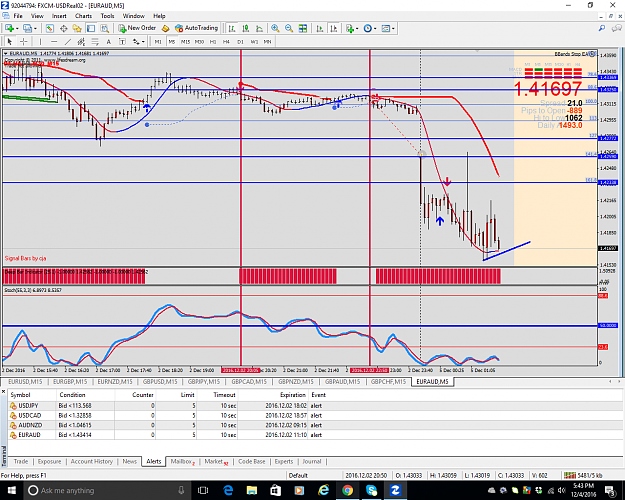Select the vertical line drawing tool
Image resolution: width=625 pixels, height=500 pixels.
click(40, 41)
